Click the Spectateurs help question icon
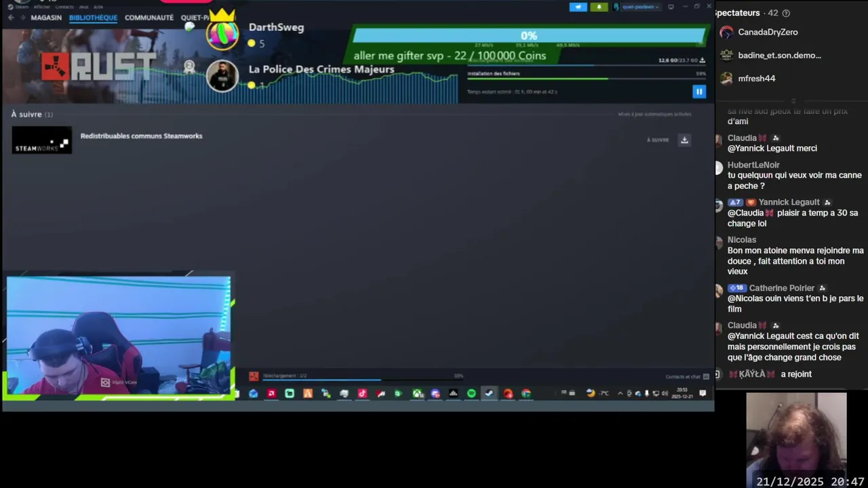Screen dimensions: 868x488 pyautogui.click(x=786, y=13)
